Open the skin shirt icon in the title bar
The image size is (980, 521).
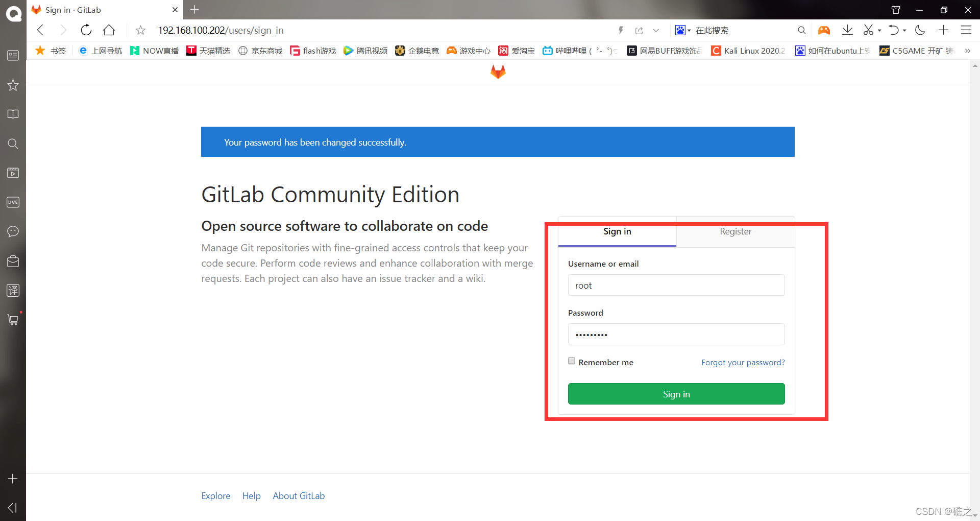(896, 10)
